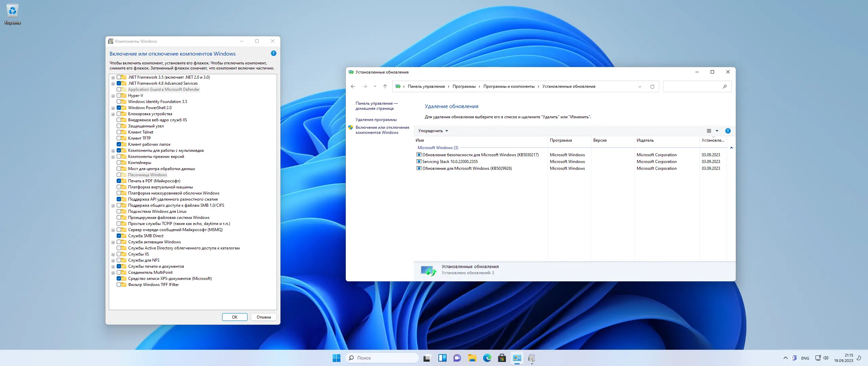The image size is (868, 366).
Task: Select the KB5030217 security update row
Action: point(480,155)
